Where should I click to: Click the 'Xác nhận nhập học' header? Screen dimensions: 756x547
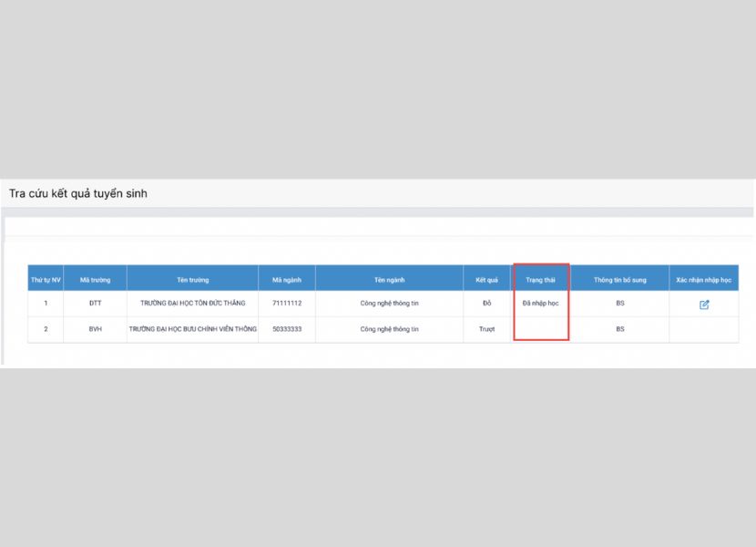click(x=703, y=280)
